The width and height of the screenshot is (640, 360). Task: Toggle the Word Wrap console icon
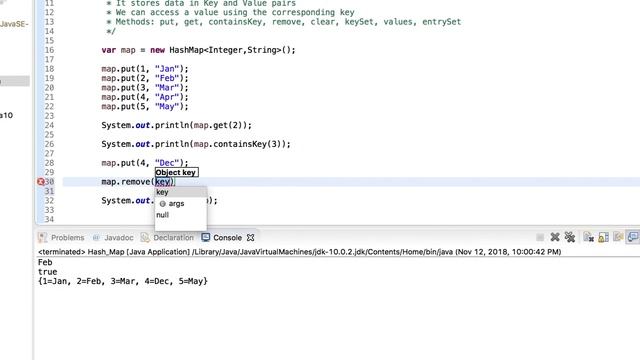(x=618, y=237)
